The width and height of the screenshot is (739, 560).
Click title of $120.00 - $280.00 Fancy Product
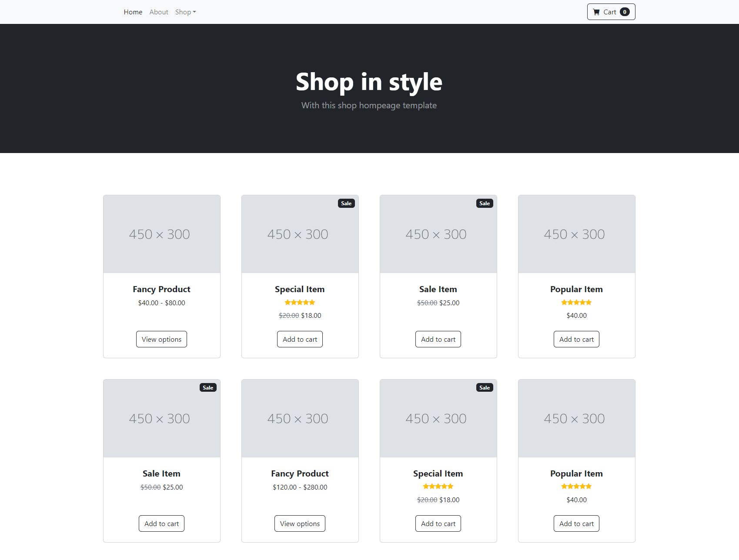300,473
